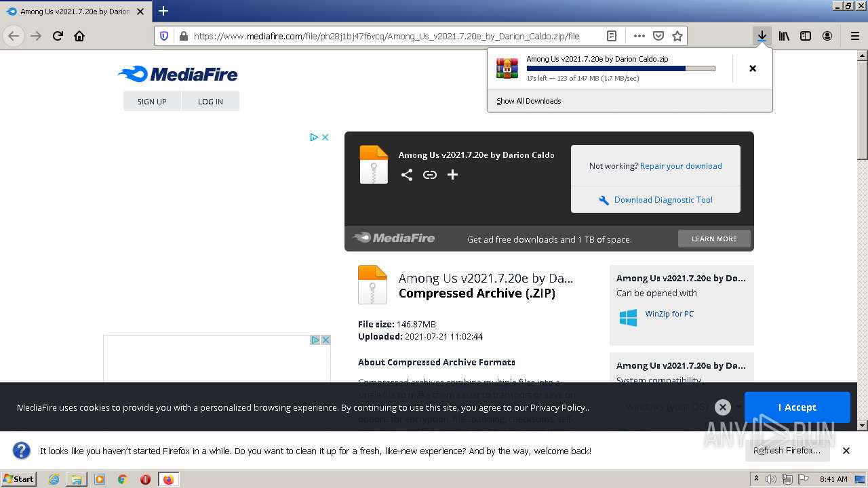Click the plus save-to-account icon

[x=452, y=175]
